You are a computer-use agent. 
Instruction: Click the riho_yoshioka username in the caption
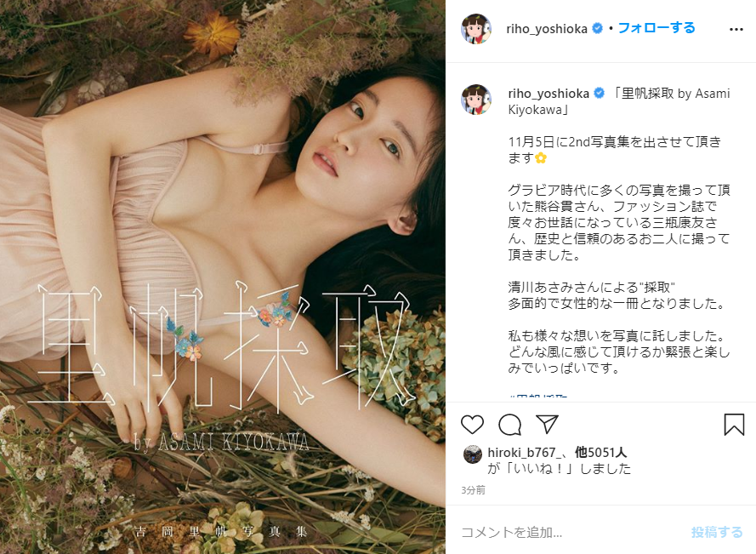pos(549,93)
